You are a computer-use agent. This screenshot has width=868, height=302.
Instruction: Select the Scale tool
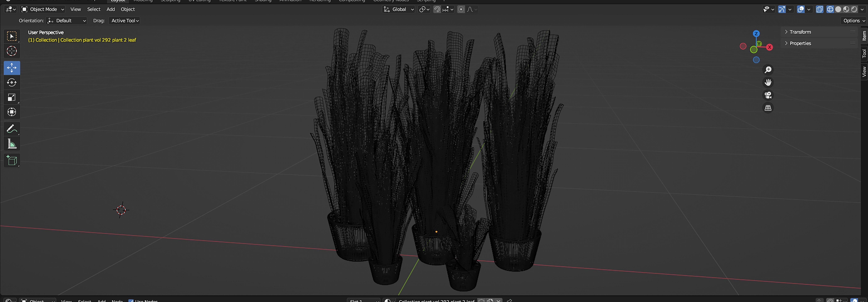(12, 98)
